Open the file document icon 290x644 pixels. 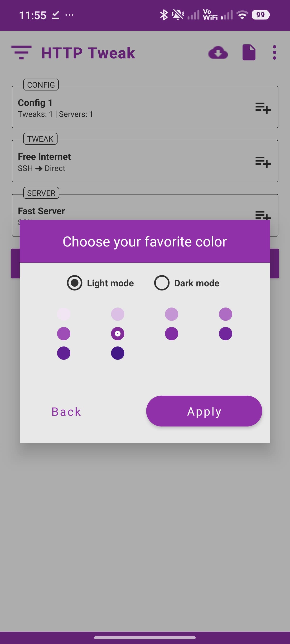click(x=249, y=52)
